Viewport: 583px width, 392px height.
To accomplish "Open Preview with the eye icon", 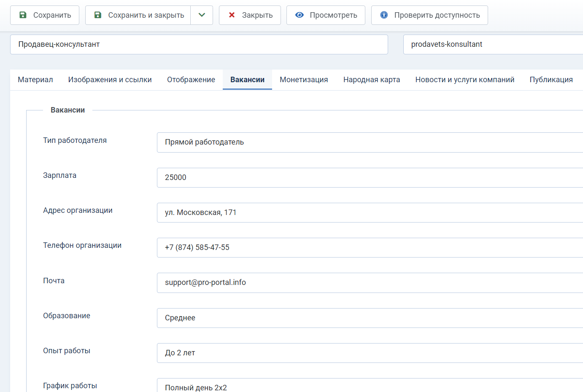I will tap(326, 15).
